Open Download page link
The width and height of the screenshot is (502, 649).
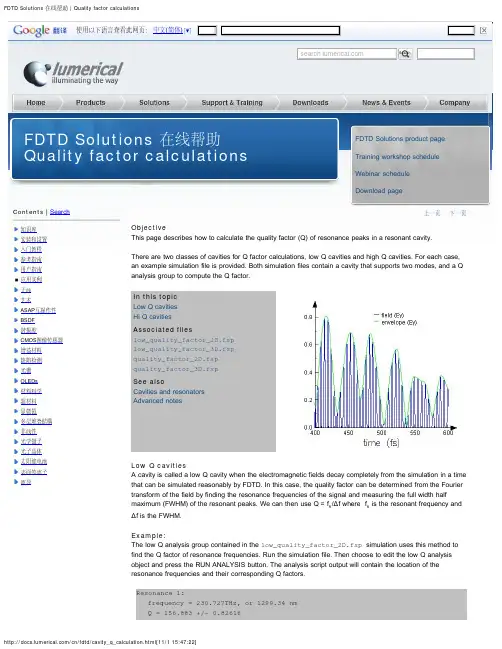click(x=379, y=191)
